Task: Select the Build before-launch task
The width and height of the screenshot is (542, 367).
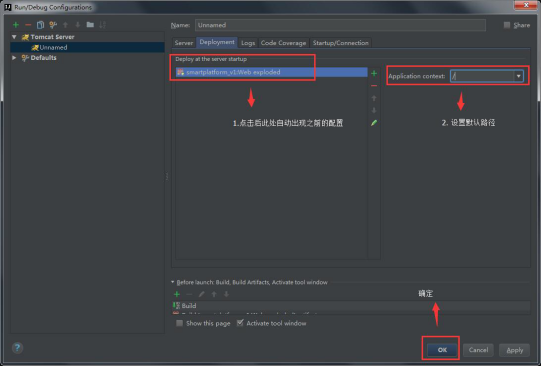Action: pos(351,305)
